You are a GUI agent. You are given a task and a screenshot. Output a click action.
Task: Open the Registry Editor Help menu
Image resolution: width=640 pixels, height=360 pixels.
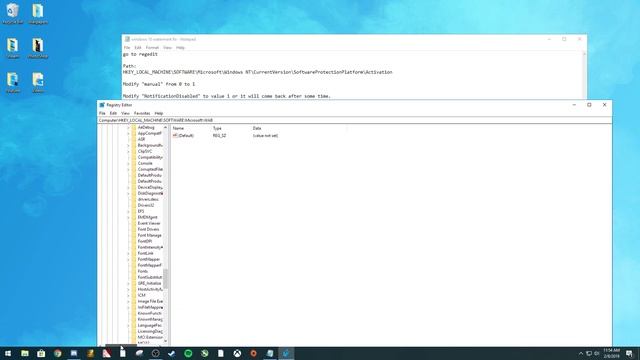(159, 113)
